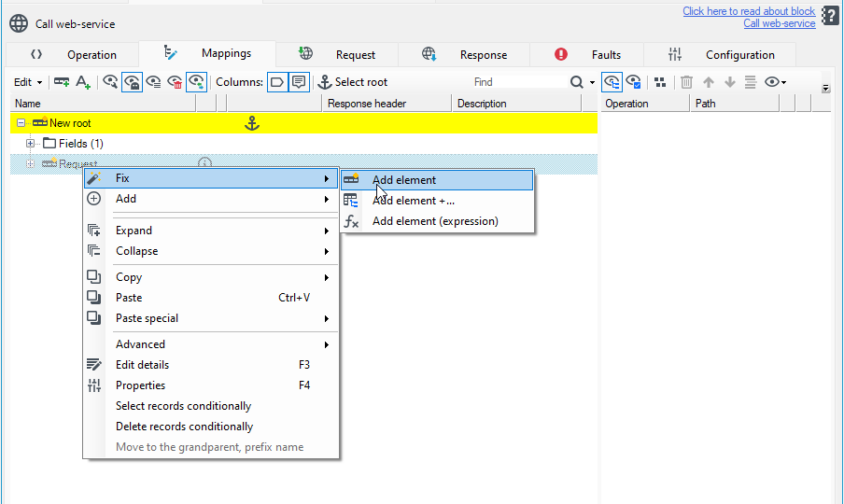844x504 pixels.
Task: Click the four-squares grid icon
Action: tap(660, 82)
